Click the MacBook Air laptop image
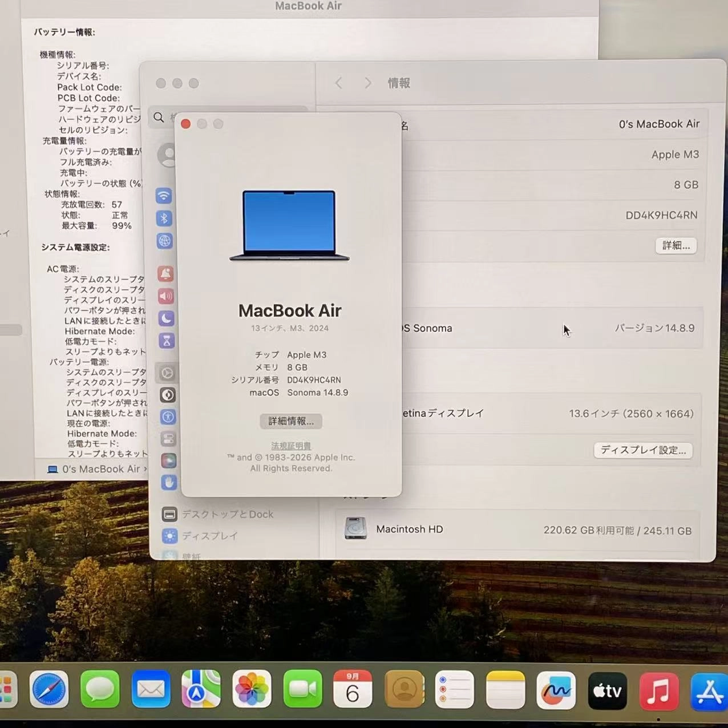The width and height of the screenshot is (728, 728). (289, 225)
